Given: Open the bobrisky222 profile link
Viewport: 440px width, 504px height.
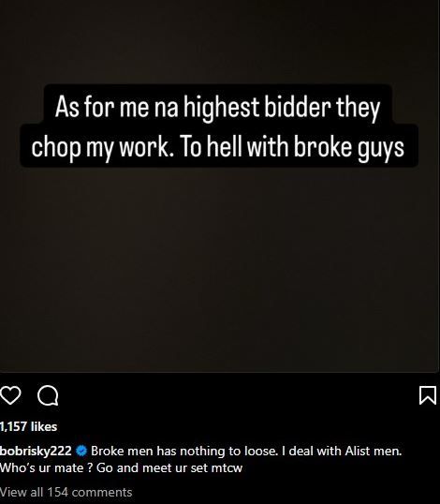Looking at the screenshot, I should pyautogui.click(x=36, y=452).
